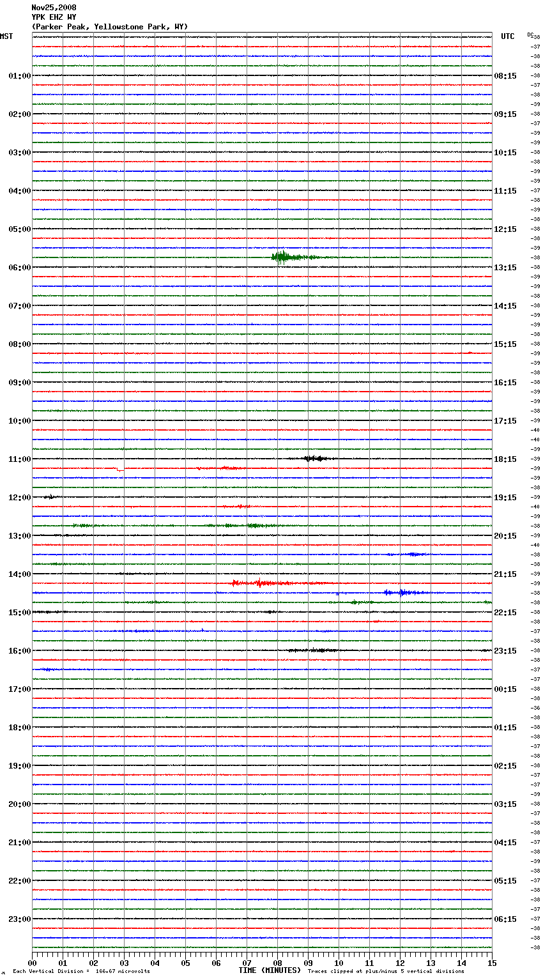Click the black seismic burst on the 11:00 trace
This screenshot has width=543, height=980.
click(x=314, y=458)
